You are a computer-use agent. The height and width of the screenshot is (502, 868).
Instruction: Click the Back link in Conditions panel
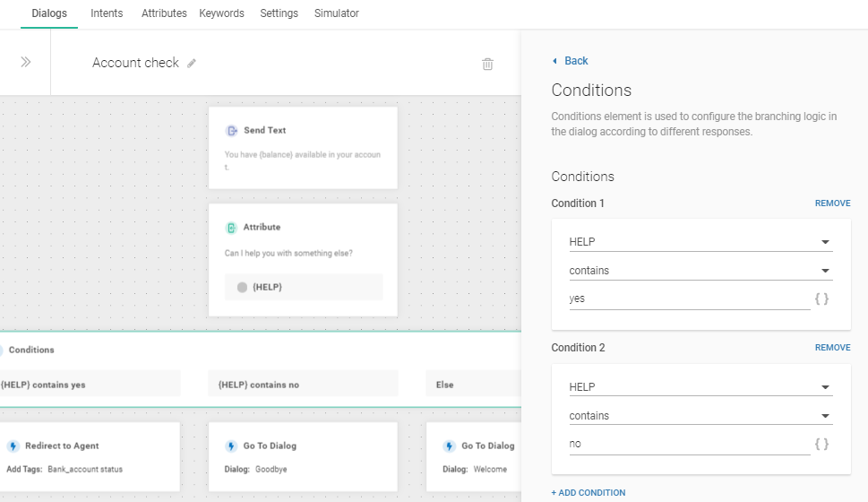(x=575, y=61)
